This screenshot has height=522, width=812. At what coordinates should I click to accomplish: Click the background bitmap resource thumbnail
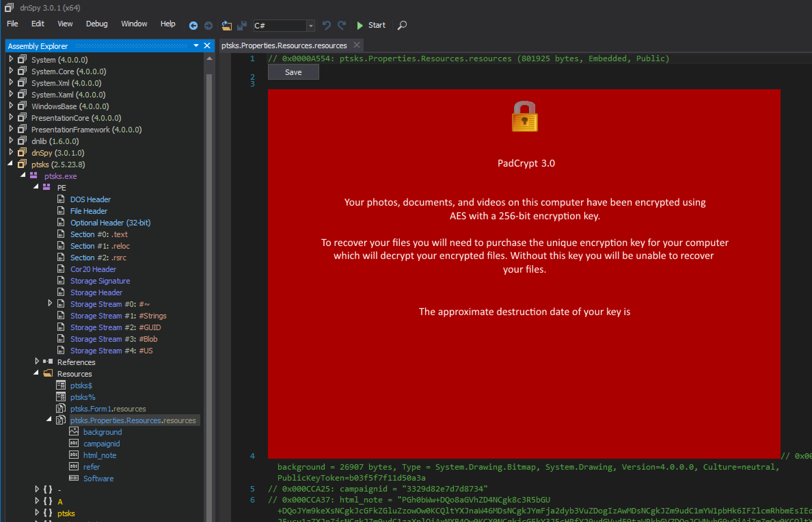point(74,432)
